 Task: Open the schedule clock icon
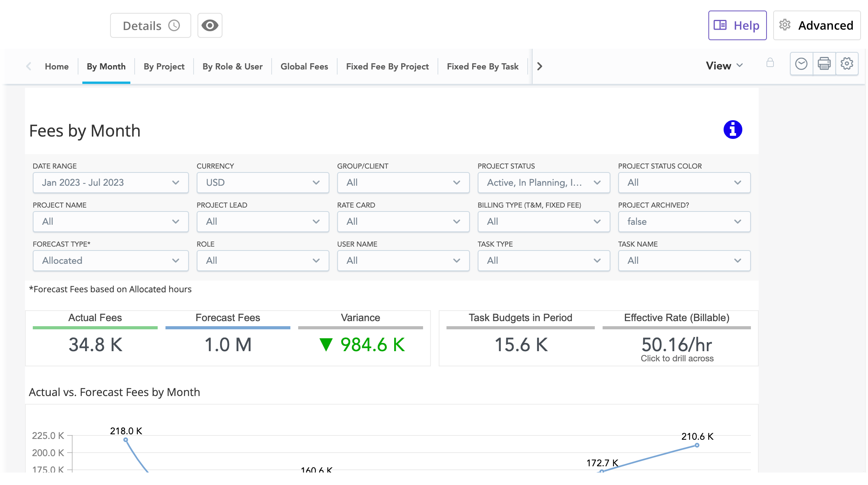tap(801, 64)
